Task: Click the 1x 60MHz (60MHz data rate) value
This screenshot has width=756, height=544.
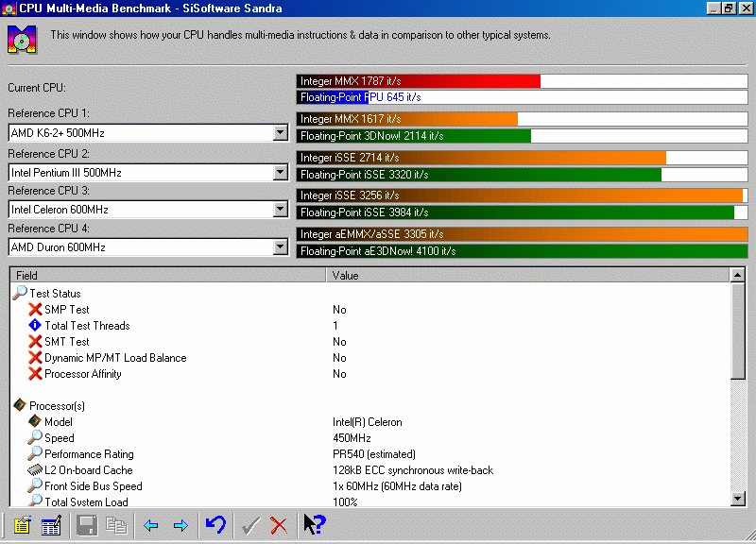Action: click(397, 485)
